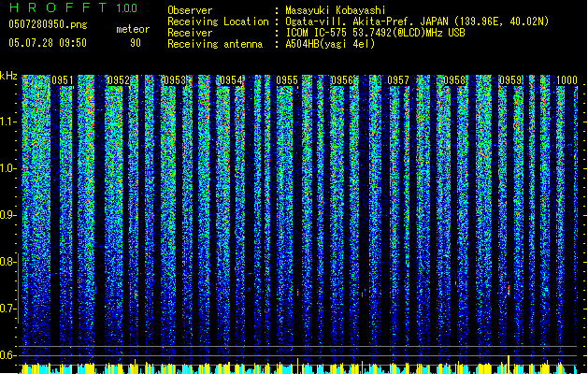The height and width of the screenshot is (374, 588).
Task: Click the HROFFT 1.0.0 title text
Action: tap(73, 7)
